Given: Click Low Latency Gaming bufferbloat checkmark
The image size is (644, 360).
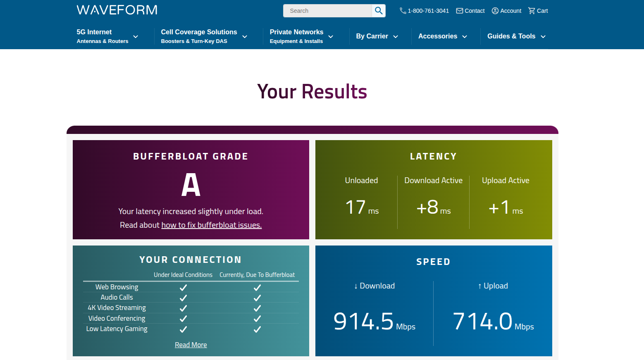Looking at the screenshot, I should (x=257, y=329).
